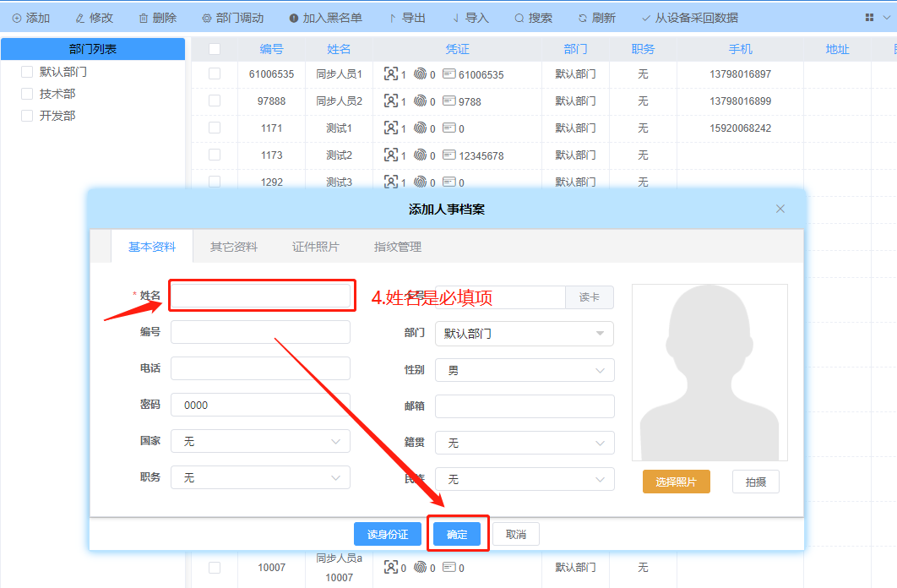This screenshot has height=588, width=897.
Task: Click the 确定 confirm button
Action: (x=457, y=533)
